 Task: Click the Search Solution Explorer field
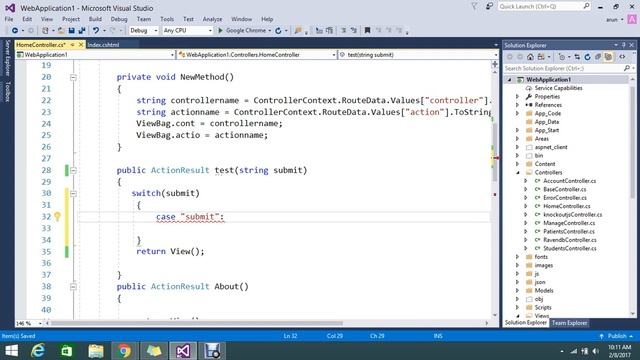point(567,69)
